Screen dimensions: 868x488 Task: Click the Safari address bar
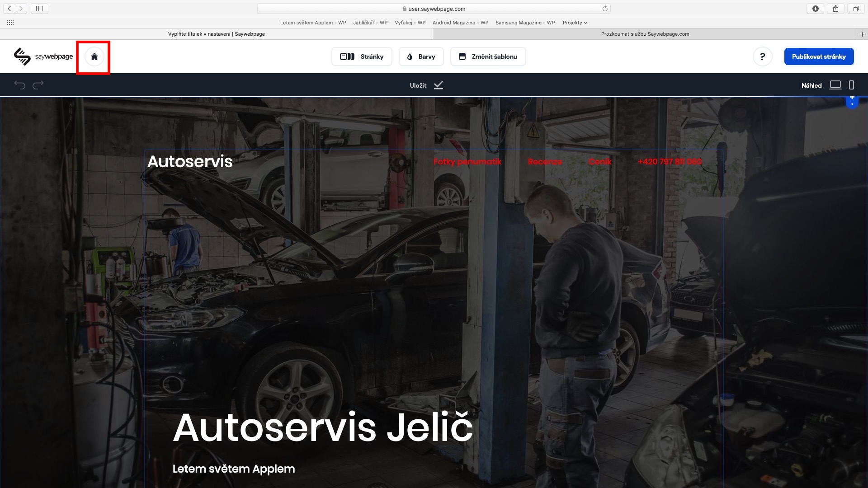click(434, 9)
